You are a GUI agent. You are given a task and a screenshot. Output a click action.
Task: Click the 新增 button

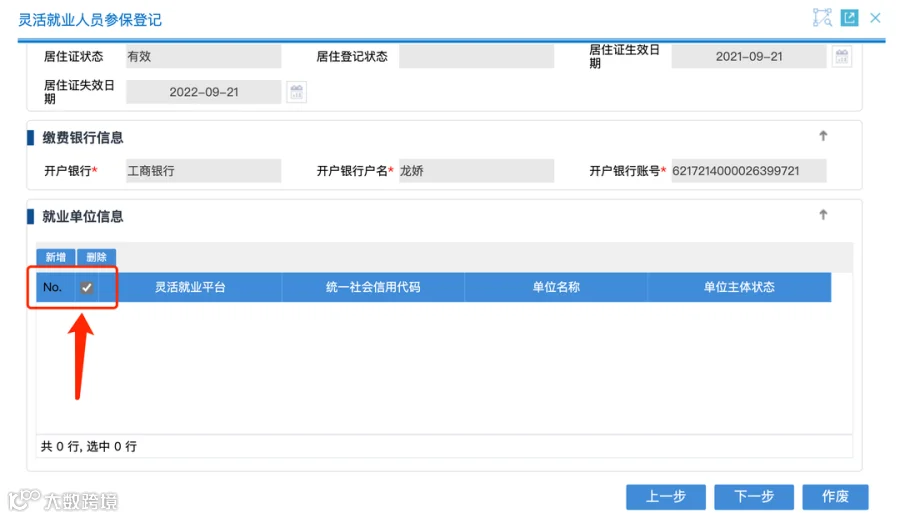tap(56, 257)
